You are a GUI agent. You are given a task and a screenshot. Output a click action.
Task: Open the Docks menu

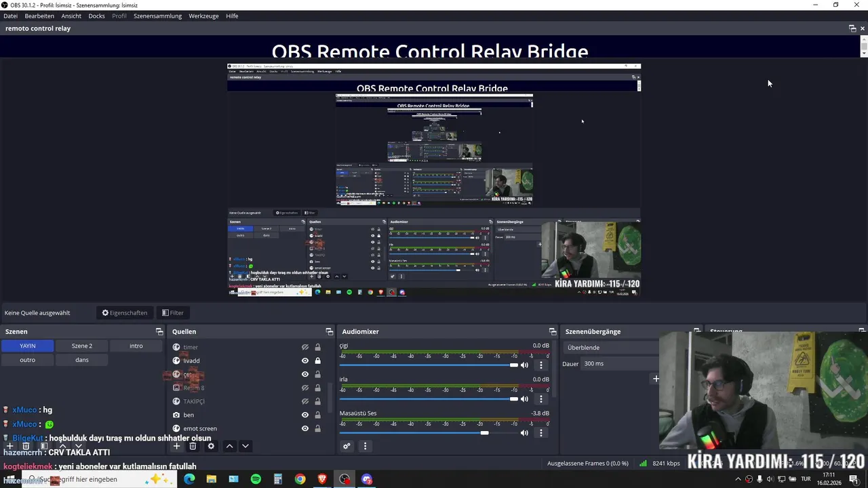(97, 16)
